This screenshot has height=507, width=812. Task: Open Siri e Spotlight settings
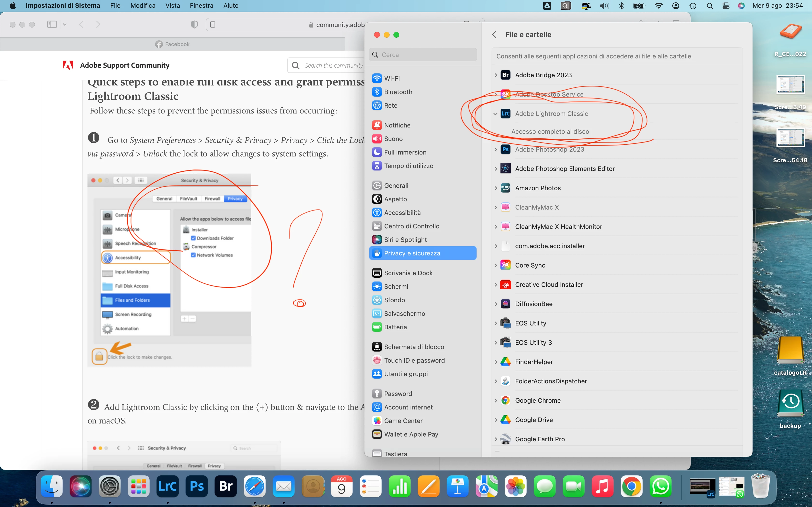click(x=405, y=240)
